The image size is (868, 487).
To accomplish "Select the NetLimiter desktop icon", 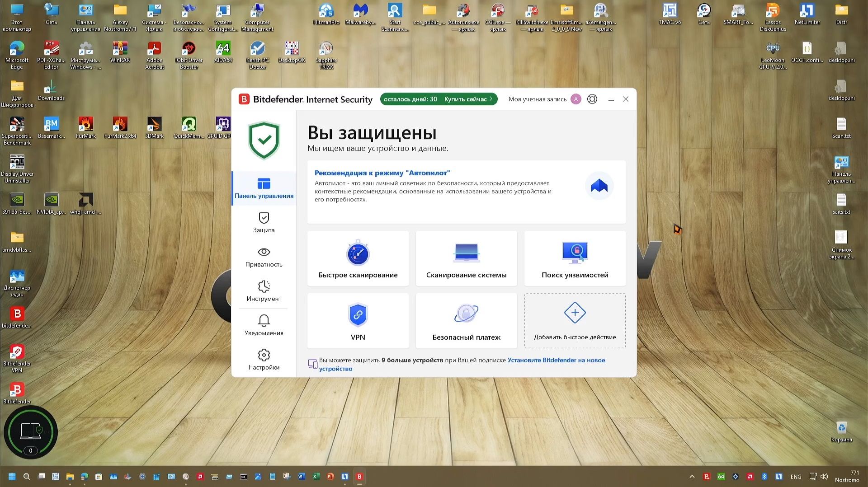I will tap(807, 15).
